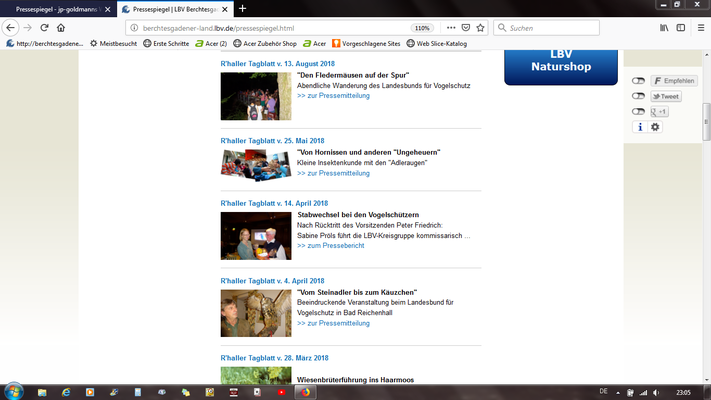Open Windows Explorer from the taskbar

42,392
